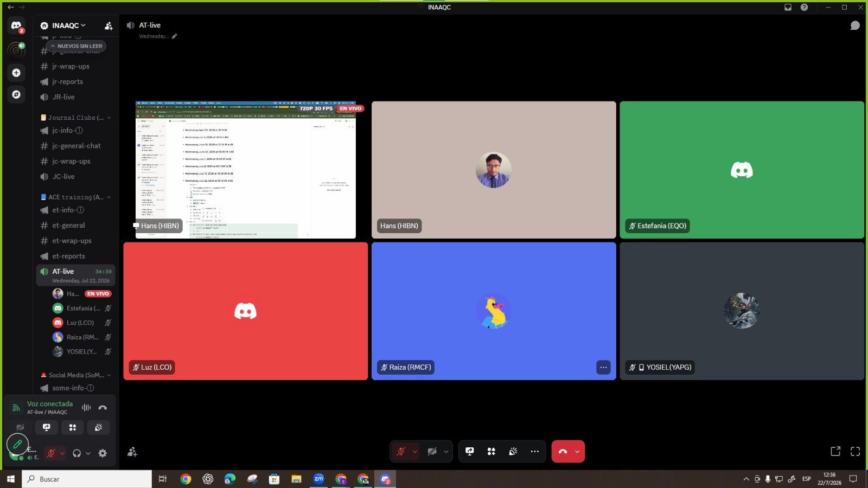This screenshot has width=868, height=488.
Task: Open microphone options arrow in user panel
Action: coord(62,453)
